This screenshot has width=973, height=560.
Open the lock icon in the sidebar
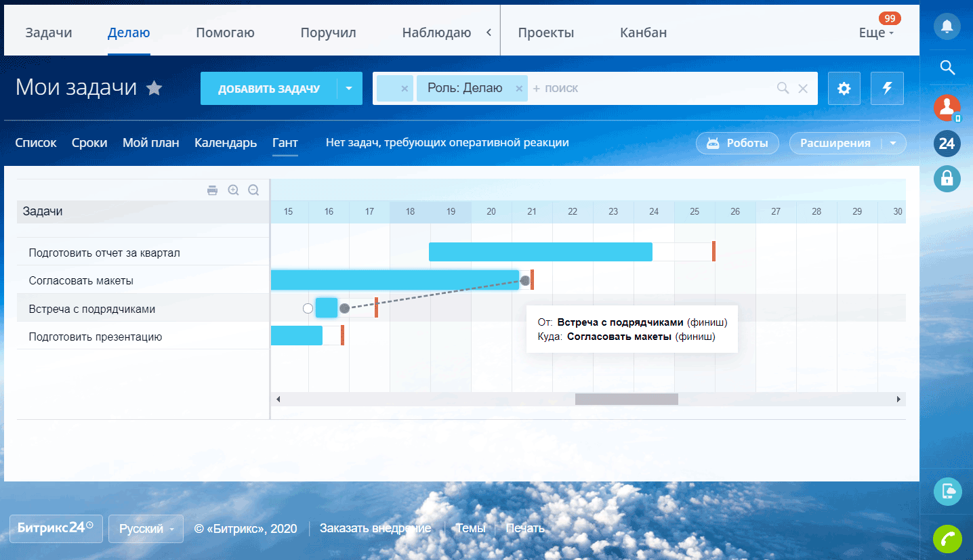point(947,179)
